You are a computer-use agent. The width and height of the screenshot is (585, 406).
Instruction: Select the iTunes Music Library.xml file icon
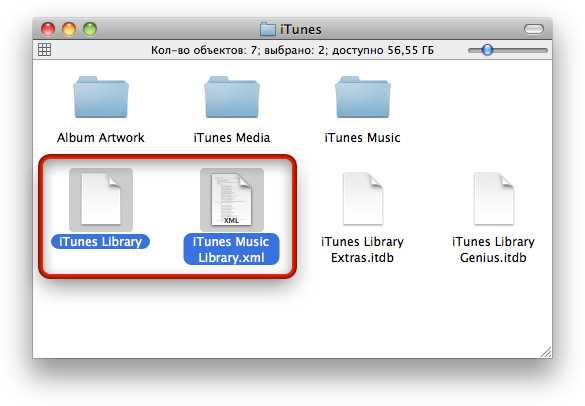(x=232, y=199)
